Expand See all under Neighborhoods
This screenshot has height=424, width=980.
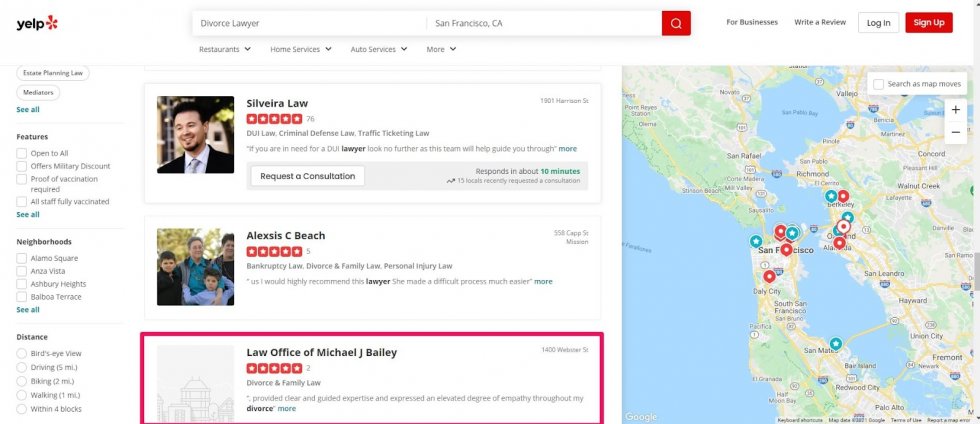coord(28,310)
